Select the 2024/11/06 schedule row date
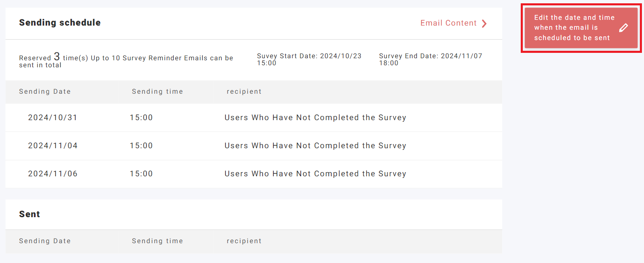Image resolution: width=644 pixels, height=263 pixels. pos(53,174)
